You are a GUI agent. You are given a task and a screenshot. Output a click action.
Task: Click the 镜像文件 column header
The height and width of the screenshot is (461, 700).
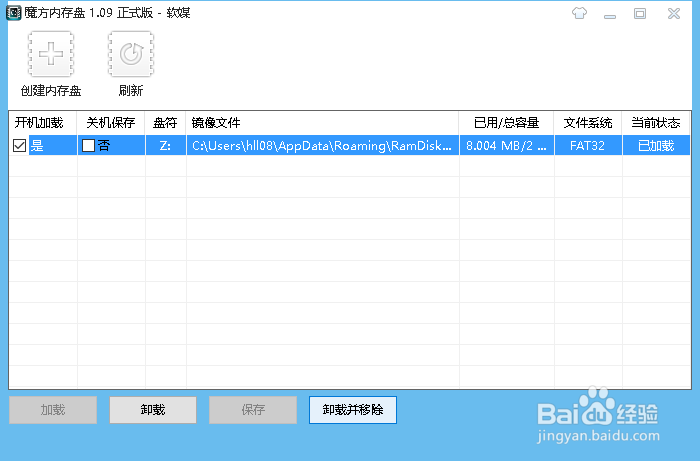(323, 123)
